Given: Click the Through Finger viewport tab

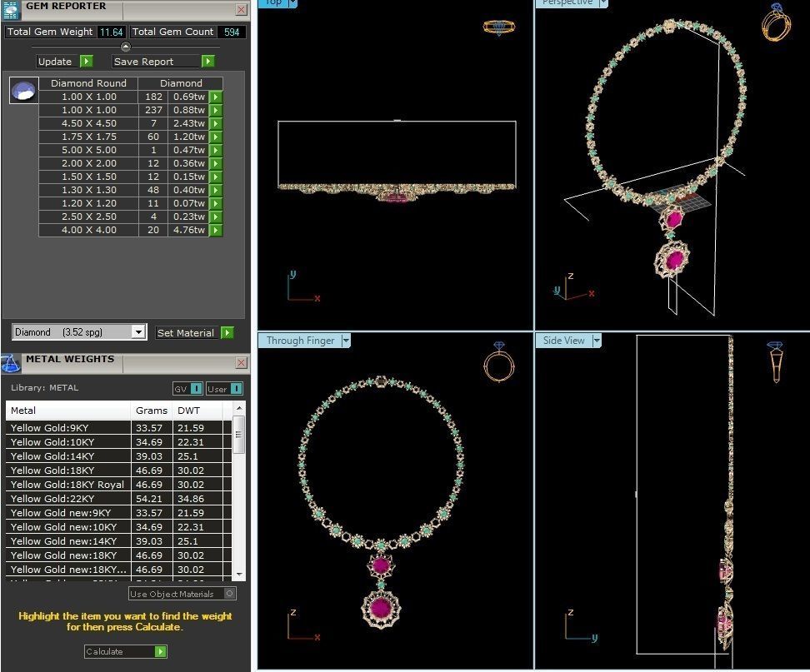Looking at the screenshot, I should click(300, 341).
